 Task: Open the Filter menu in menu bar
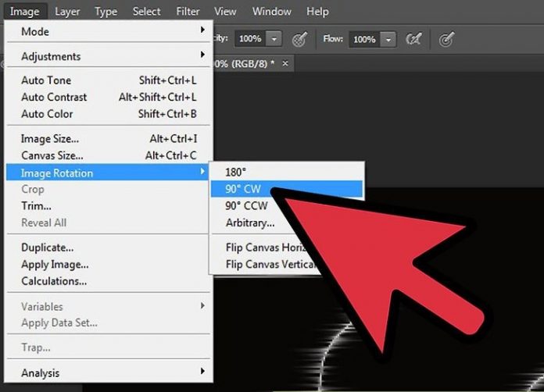[188, 12]
